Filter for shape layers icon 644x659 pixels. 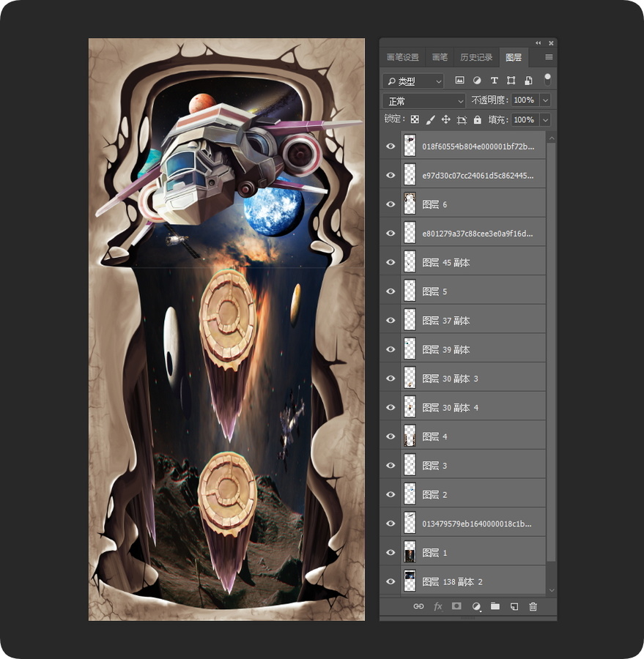(511, 81)
